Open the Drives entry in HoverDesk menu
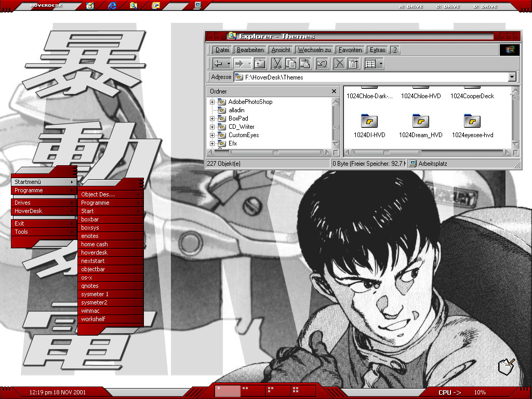This screenshot has height=399, width=532. (44, 203)
